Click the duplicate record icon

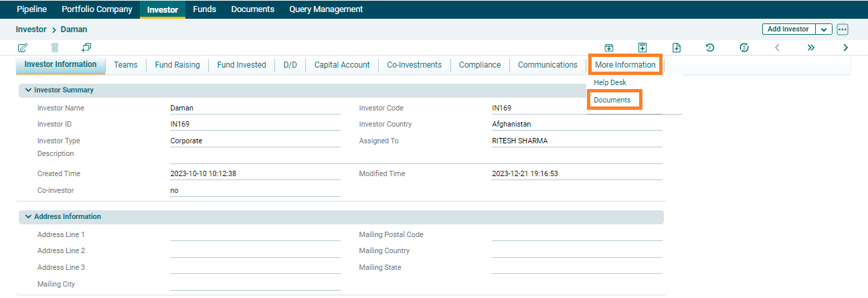point(86,48)
